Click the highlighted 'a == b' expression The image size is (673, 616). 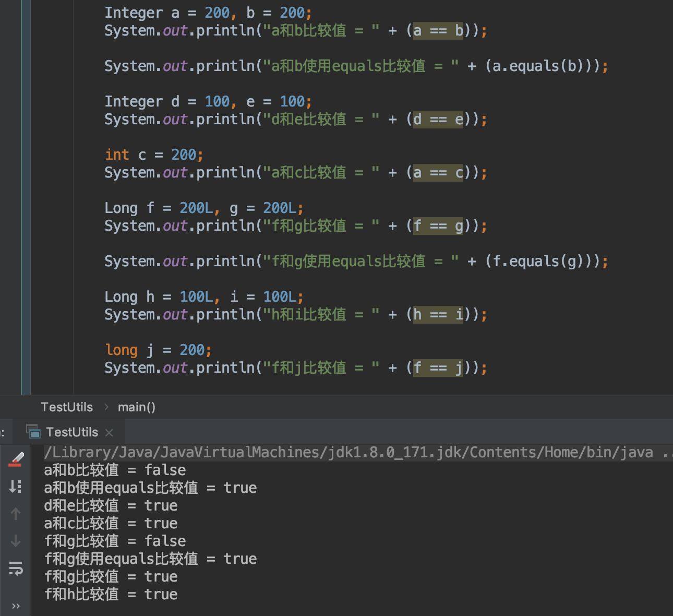click(438, 30)
